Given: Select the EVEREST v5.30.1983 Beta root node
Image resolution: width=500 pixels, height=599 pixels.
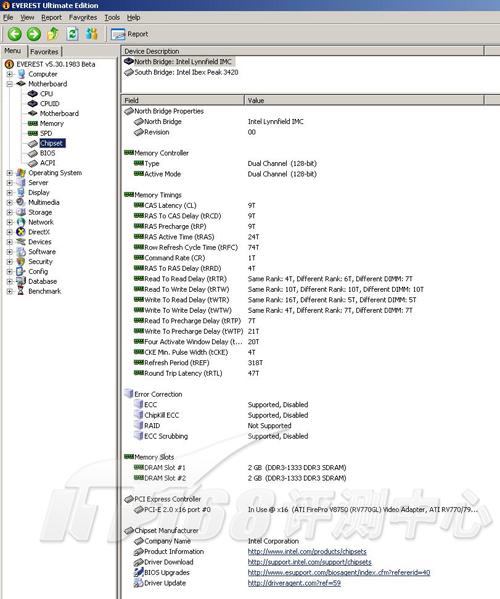Looking at the screenshot, I should tap(56, 64).
